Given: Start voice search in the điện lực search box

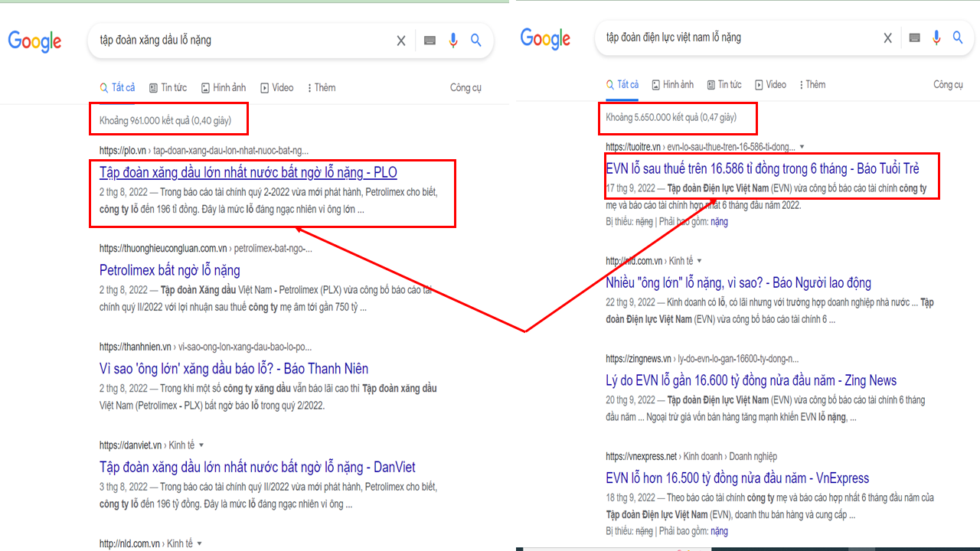Looking at the screenshot, I should pyautogui.click(x=936, y=37).
